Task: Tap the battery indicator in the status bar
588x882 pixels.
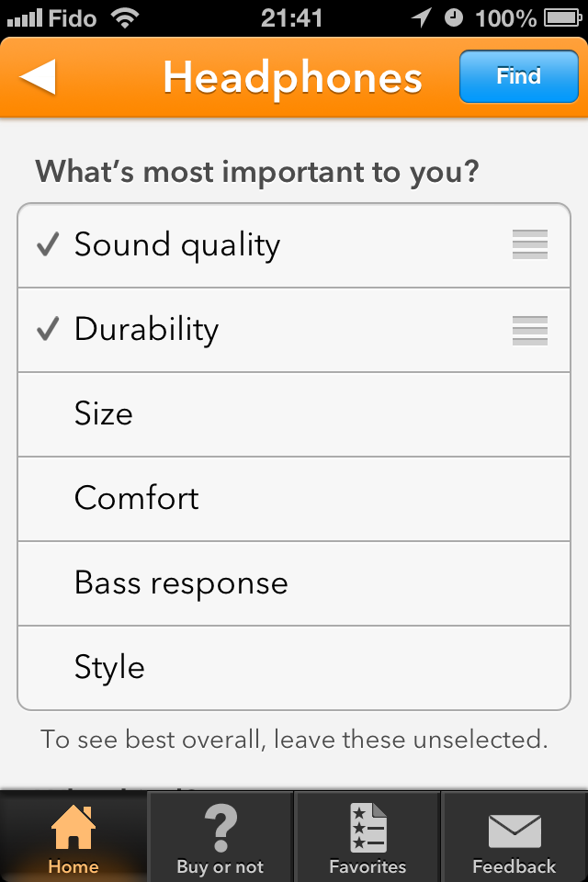Action: click(562, 18)
